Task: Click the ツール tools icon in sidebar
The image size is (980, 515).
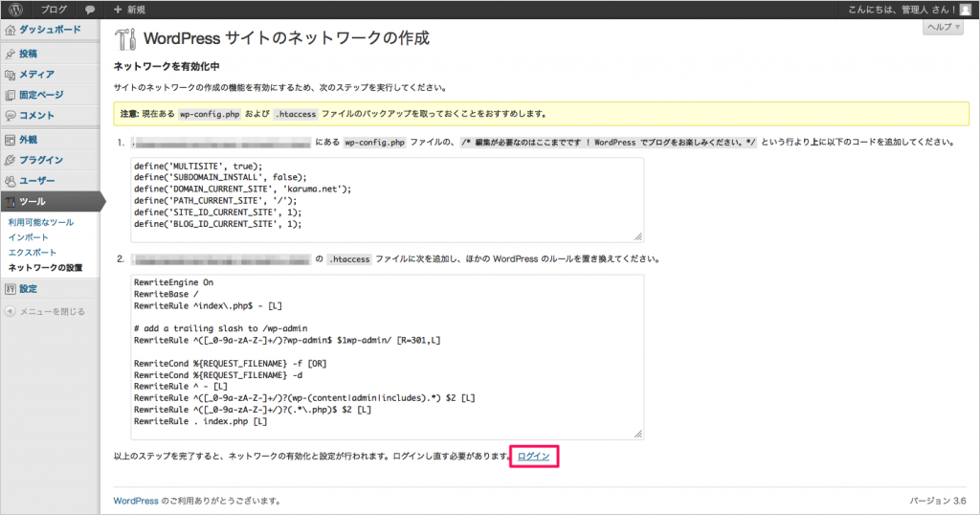Action: [10, 202]
